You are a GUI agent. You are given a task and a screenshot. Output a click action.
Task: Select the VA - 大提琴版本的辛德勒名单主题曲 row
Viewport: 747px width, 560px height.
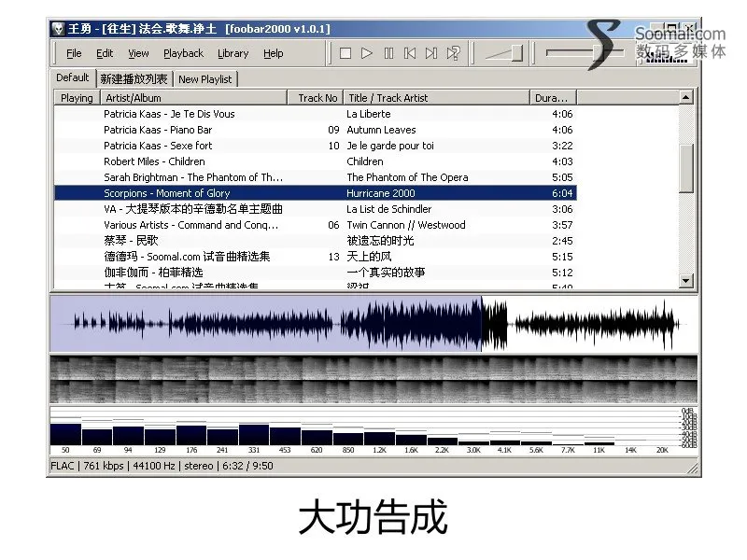315,209
